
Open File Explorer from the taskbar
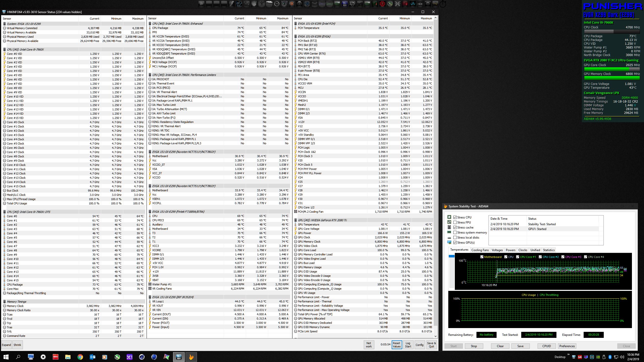[68, 357]
